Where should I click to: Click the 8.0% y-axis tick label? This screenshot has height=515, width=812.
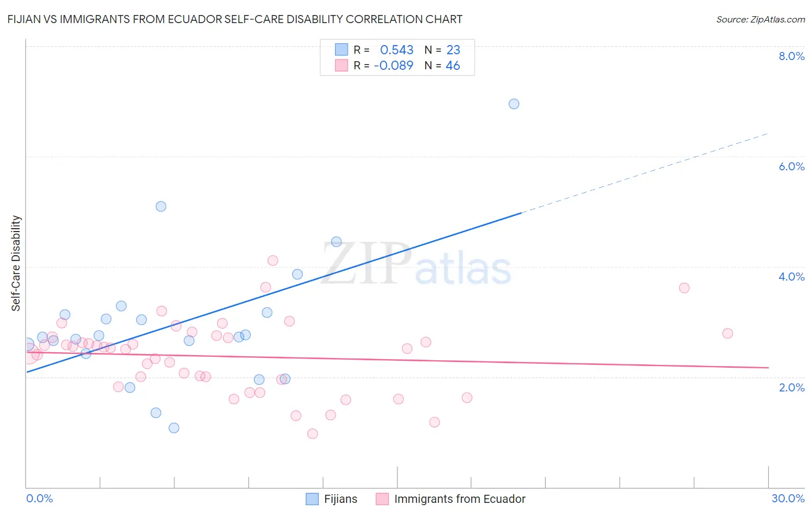pyautogui.click(x=792, y=56)
